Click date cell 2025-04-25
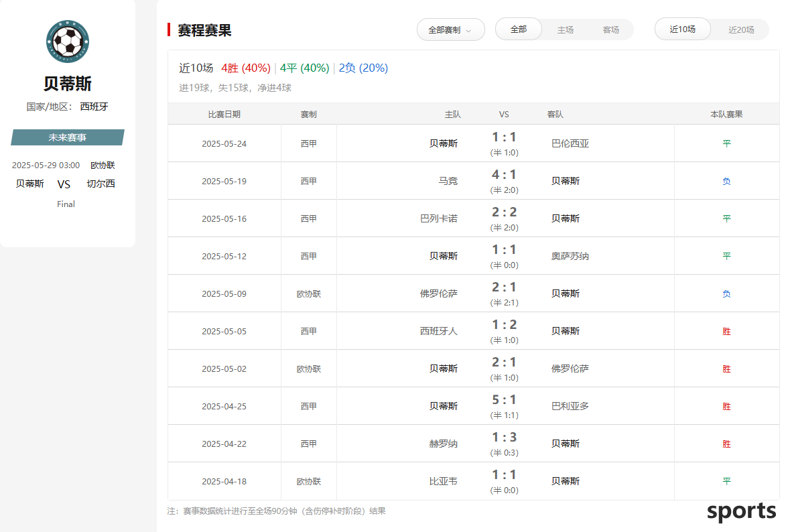This screenshot has width=786, height=532. click(x=224, y=406)
